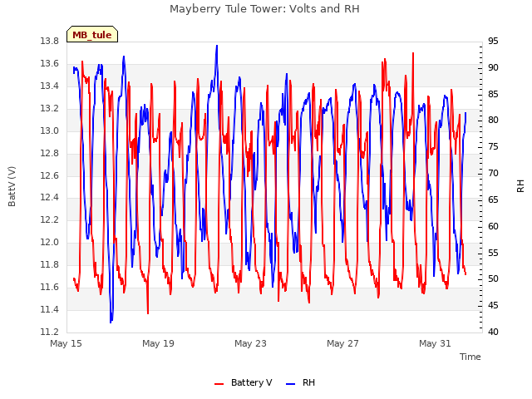Click the 12.2 voltage tick label
Screen dimensions: 532x399
point(49,219)
